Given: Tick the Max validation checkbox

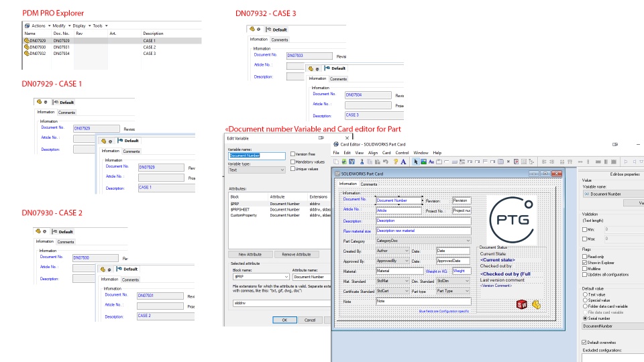Looking at the screenshot, I should click(x=584, y=239).
